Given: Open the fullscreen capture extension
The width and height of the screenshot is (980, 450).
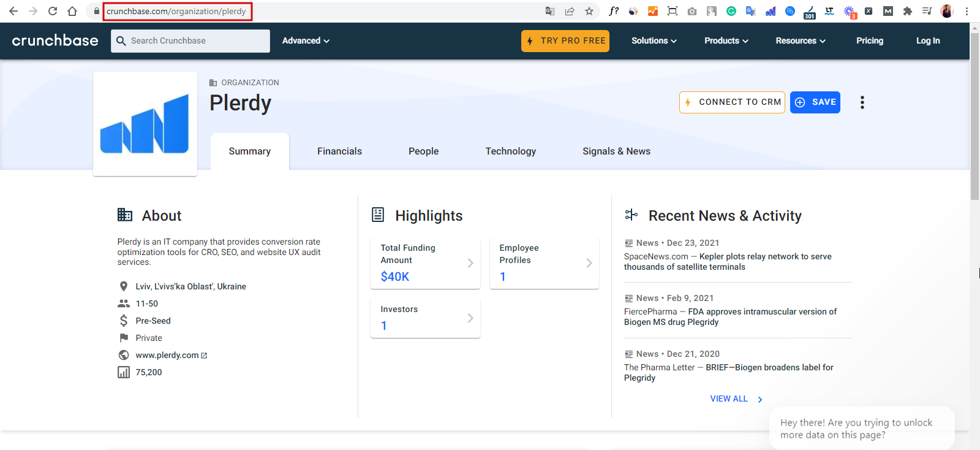Looking at the screenshot, I should (673, 11).
